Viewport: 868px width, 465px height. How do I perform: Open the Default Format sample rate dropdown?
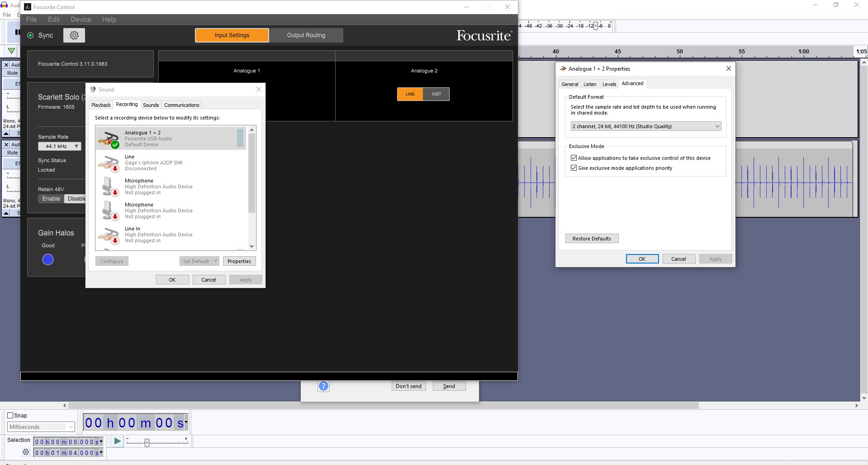[x=645, y=126]
